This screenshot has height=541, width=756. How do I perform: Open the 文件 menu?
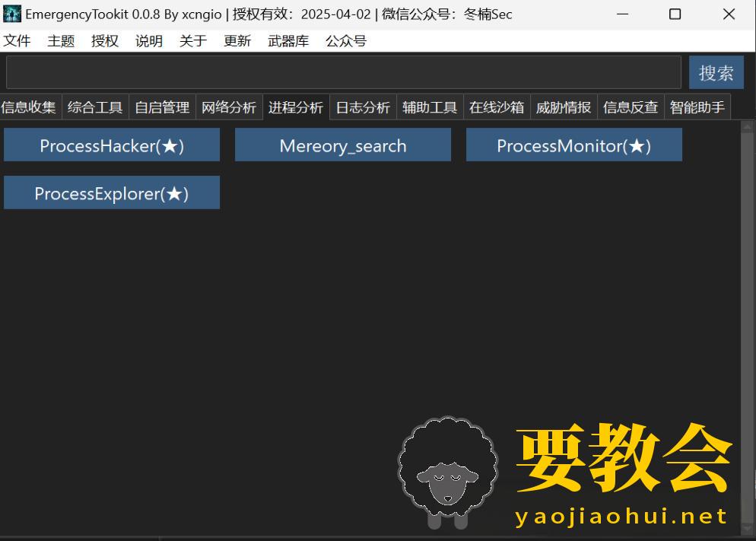click(17, 41)
